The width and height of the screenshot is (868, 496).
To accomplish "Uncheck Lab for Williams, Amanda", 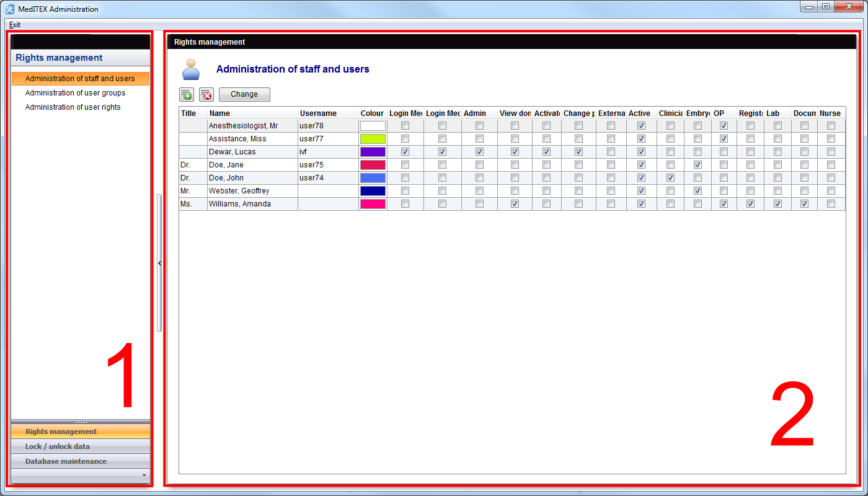I will [777, 204].
